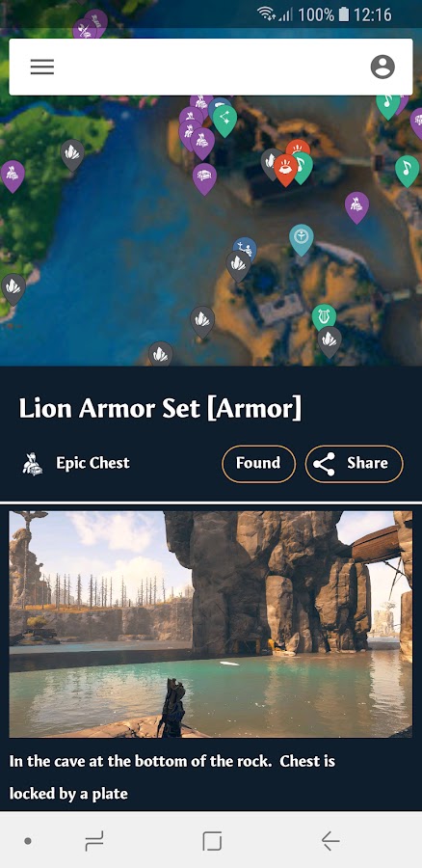Mark Lion Armor Set as Found
422x868 pixels.
(258, 463)
